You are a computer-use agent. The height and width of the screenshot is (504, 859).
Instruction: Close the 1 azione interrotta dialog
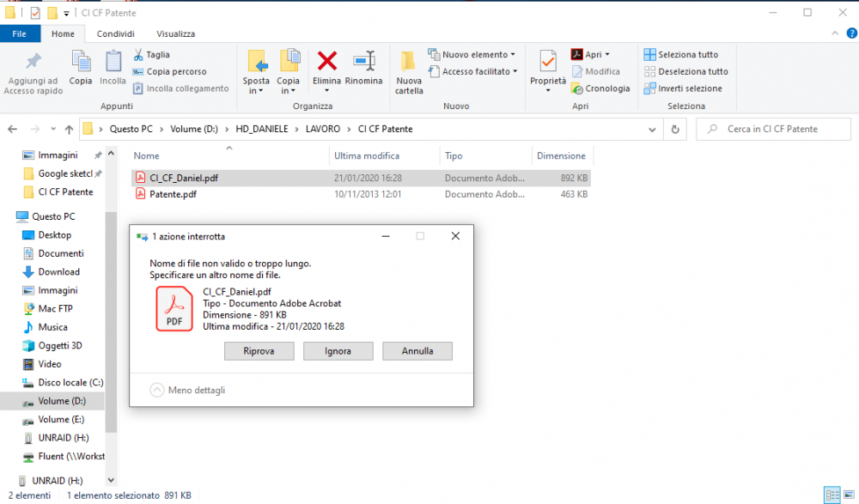tap(455, 236)
